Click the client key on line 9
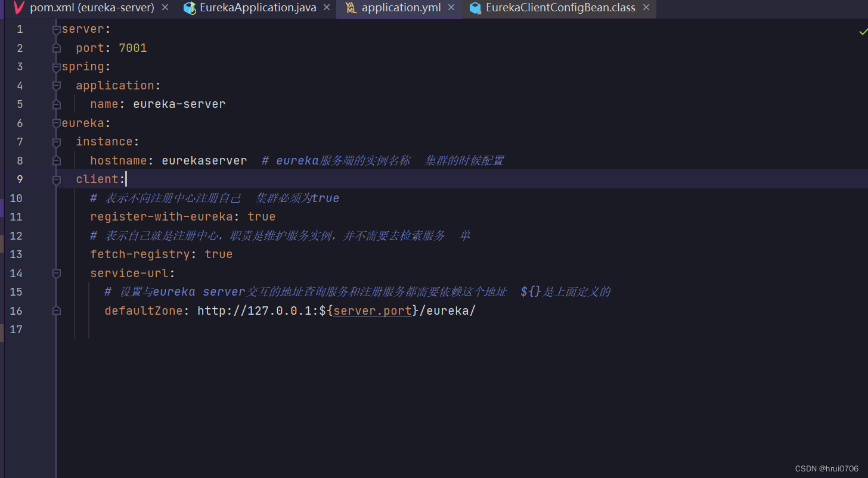This screenshot has height=478, width=868. click(x=97, y=179)
